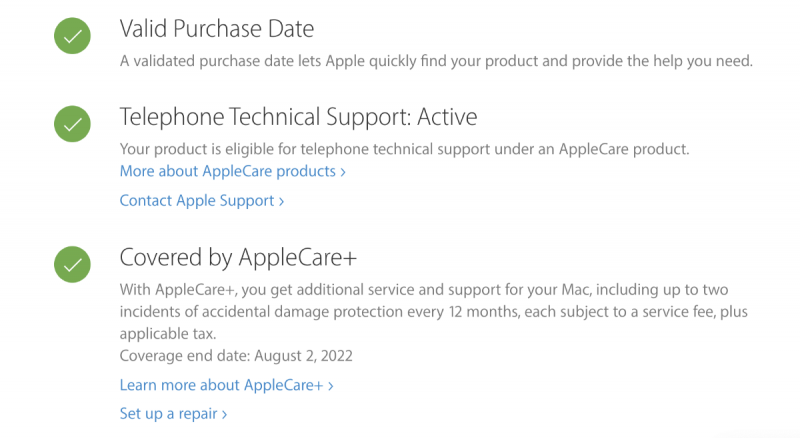Click the chevron after Contact Apple Support
This screenshot has width=800, height=438.
point(282,201)
